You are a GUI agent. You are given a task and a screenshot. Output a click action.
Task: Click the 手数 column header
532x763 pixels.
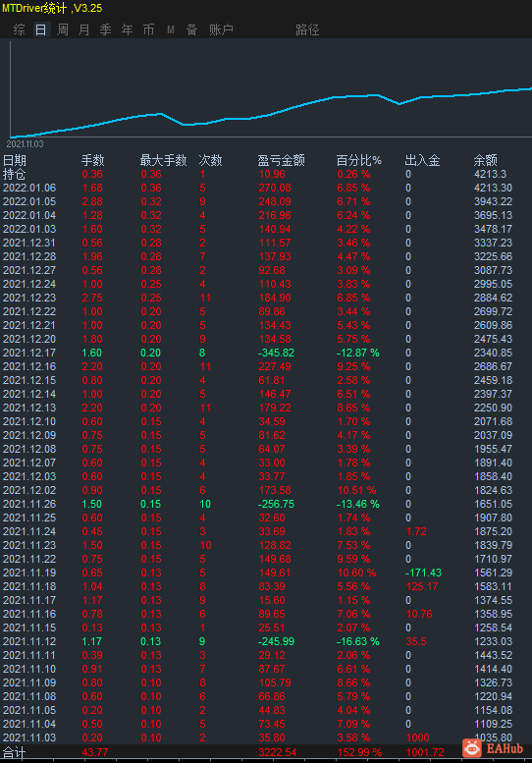(93, 160)
